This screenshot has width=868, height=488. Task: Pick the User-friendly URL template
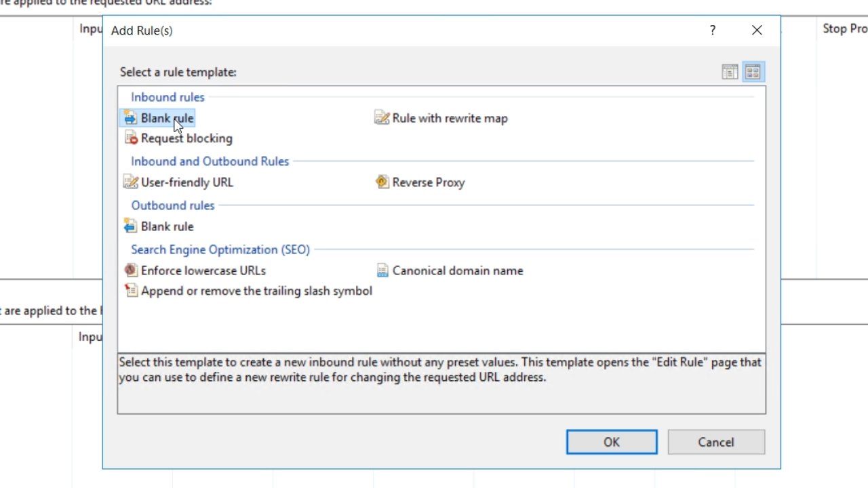(186, 183)
